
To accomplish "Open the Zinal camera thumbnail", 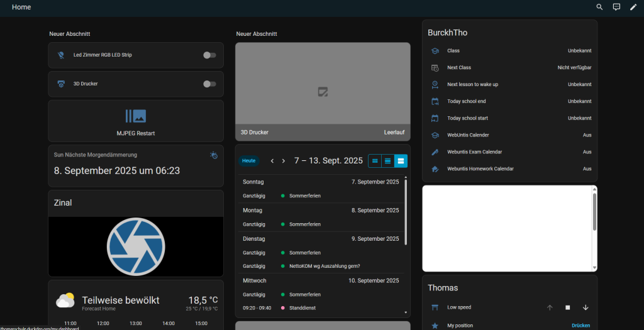I will (136, 246).
